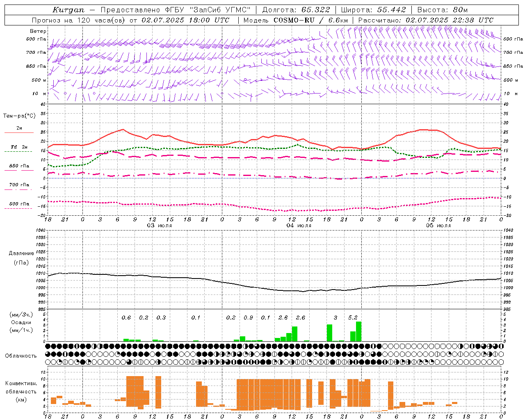Click the date label 03 июля
Screen dimensions: 525x420
(x=160, y=226)
